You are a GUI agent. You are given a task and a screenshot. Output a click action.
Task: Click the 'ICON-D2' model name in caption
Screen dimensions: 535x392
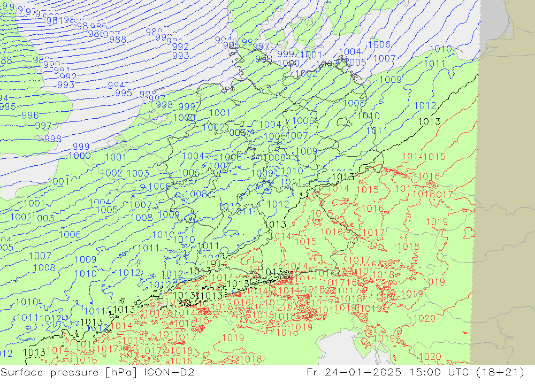coord(169,372)
